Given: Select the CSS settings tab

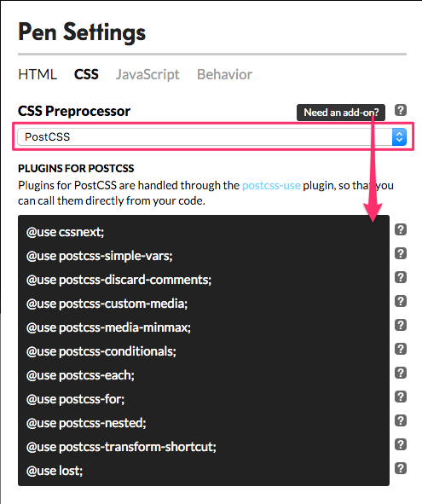Looking at the screenshot, I should 86,74.
